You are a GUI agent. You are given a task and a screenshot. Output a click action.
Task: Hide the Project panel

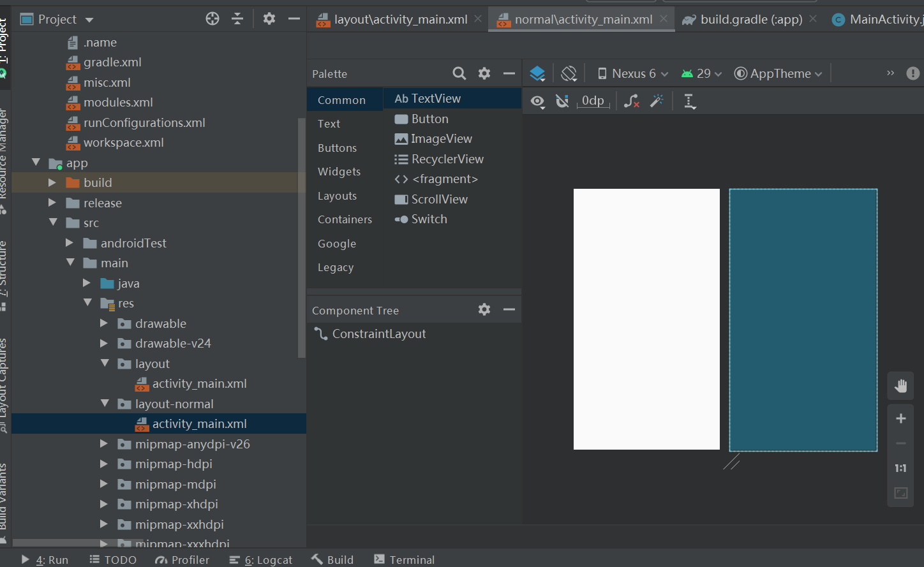pyautogui.click(x=294, y=18)
